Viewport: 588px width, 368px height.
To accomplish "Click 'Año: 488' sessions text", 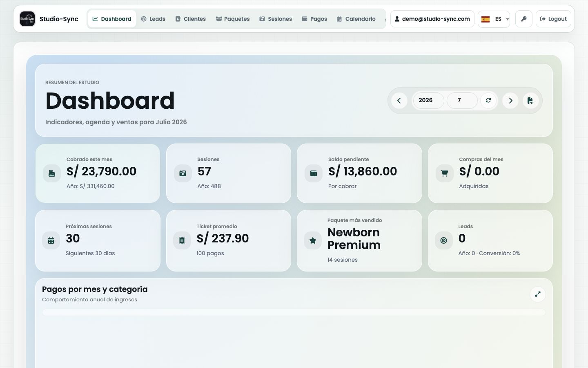I will point(209,186).
